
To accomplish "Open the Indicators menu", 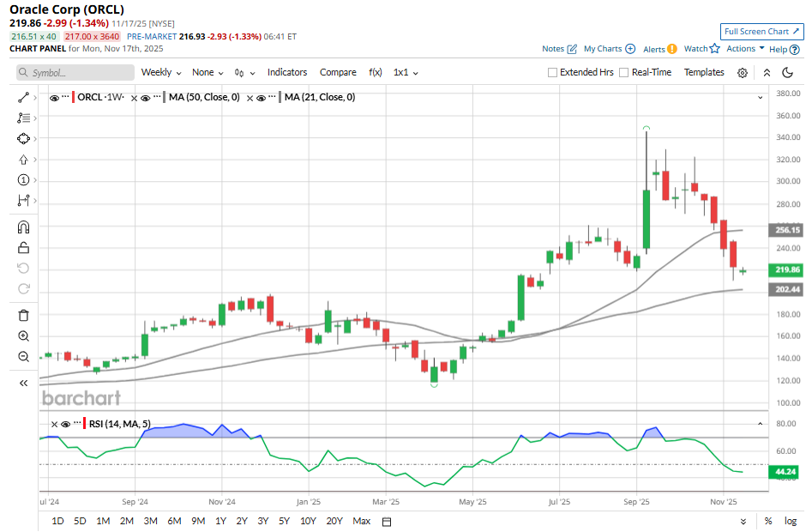I will point(286,73).
